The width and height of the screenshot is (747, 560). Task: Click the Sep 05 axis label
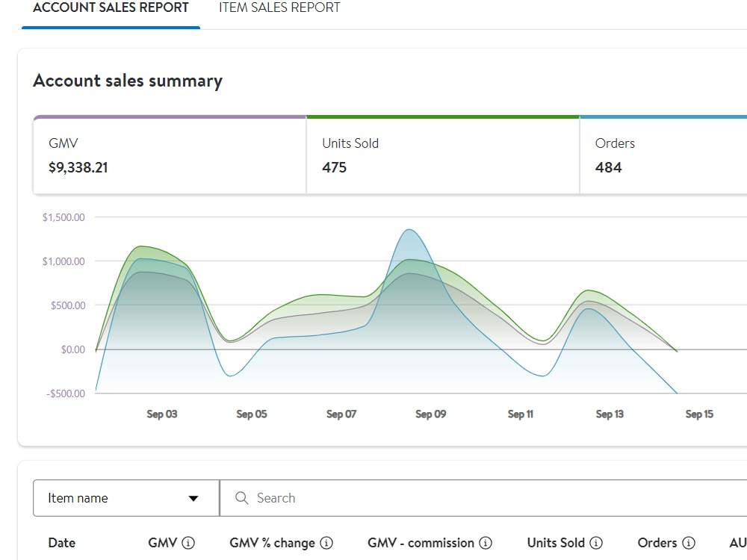pyautogui.click(x=252, y=414)
